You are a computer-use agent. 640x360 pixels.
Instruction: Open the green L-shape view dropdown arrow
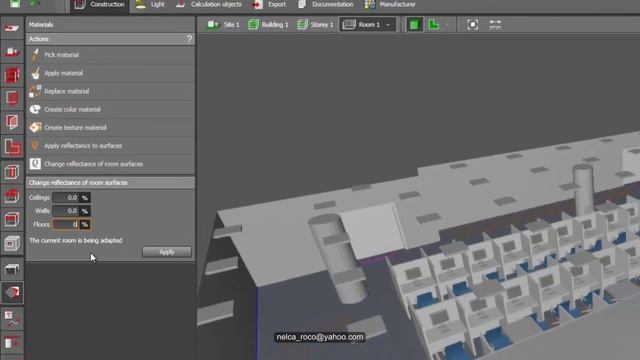tap(447, 25)
